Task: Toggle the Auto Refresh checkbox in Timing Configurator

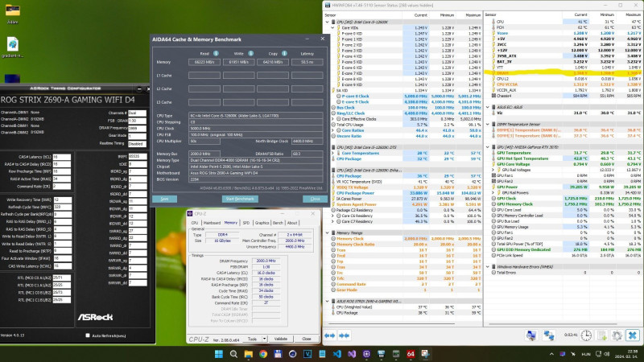Action: [88, 335]
